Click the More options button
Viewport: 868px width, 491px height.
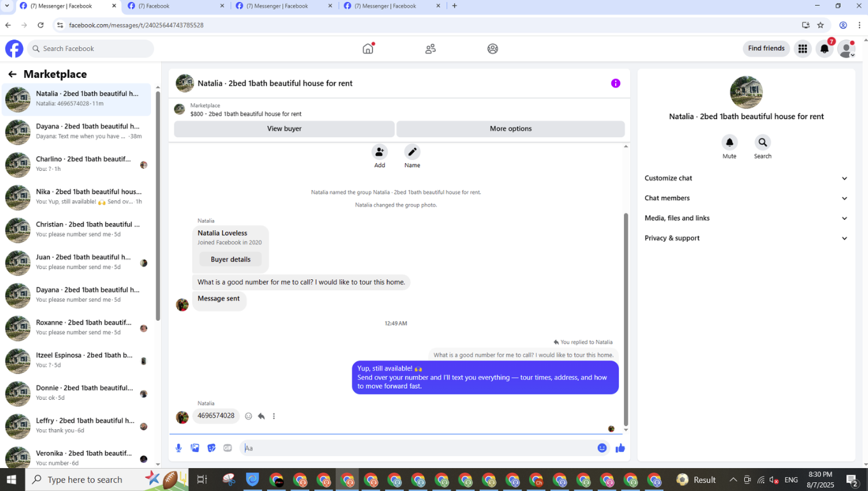click(x=510, y=129)
